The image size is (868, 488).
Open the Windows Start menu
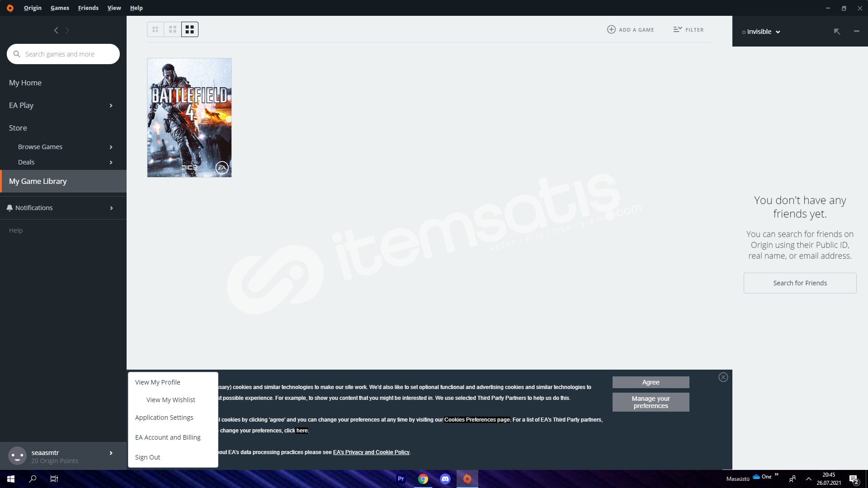tap(11, 479)
